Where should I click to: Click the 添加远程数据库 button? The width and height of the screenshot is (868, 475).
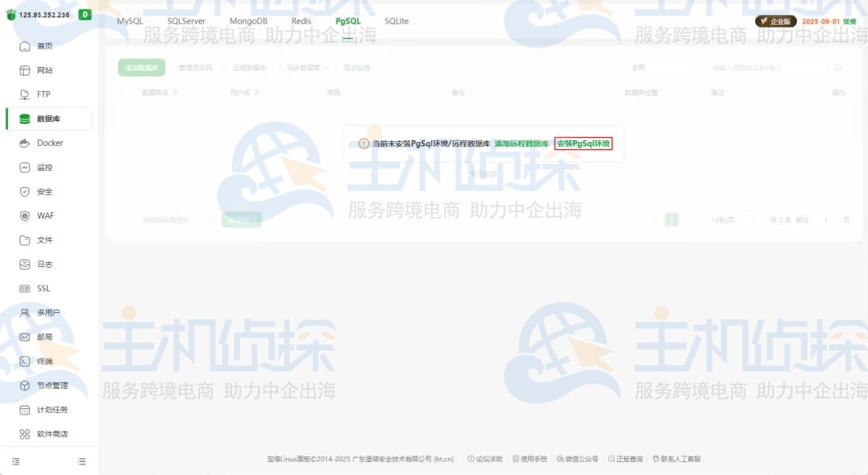pos(521,142)
